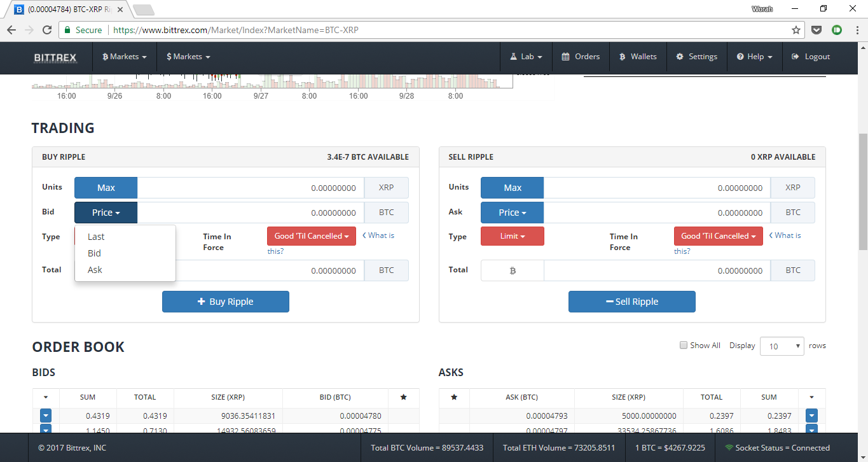Bookmark page with the star icon
The image size is (868, 462).
[796, 30]
